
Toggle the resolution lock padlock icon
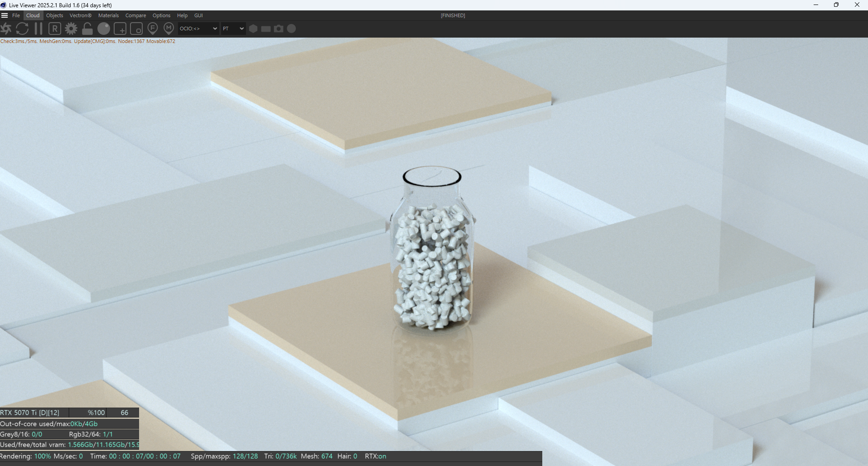coord(87,29)
